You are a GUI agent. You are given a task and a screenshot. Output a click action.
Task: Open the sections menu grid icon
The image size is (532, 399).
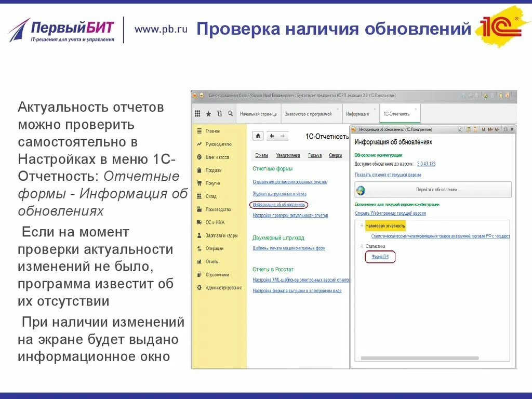click(197, 114)
